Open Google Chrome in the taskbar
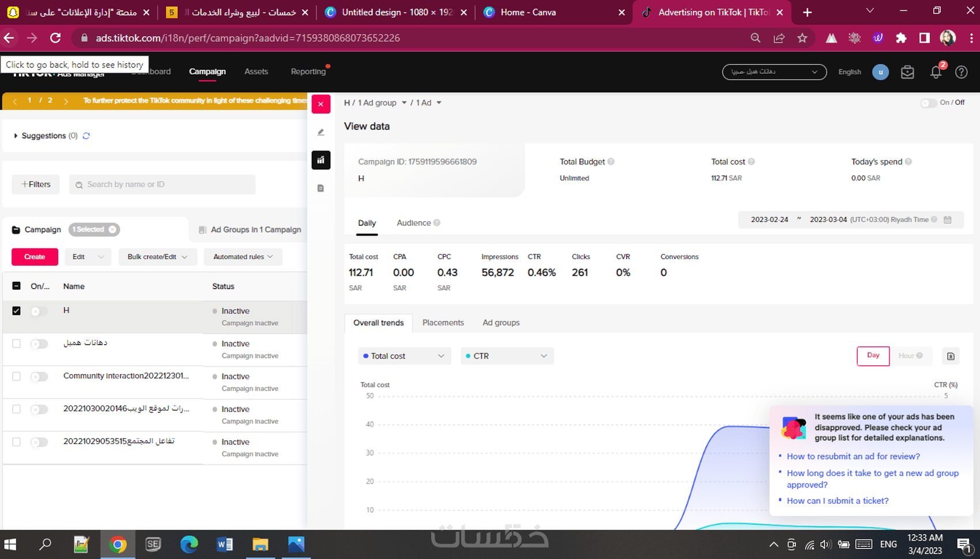 (x=118, y=545)
